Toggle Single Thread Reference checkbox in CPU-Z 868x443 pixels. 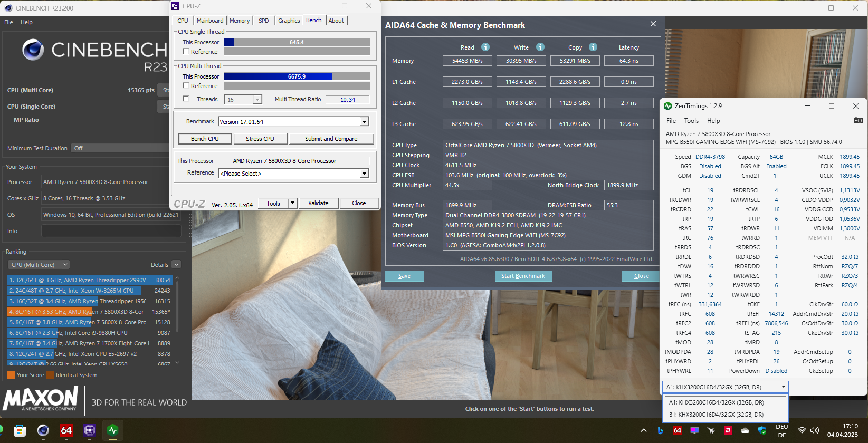(186, 51)
